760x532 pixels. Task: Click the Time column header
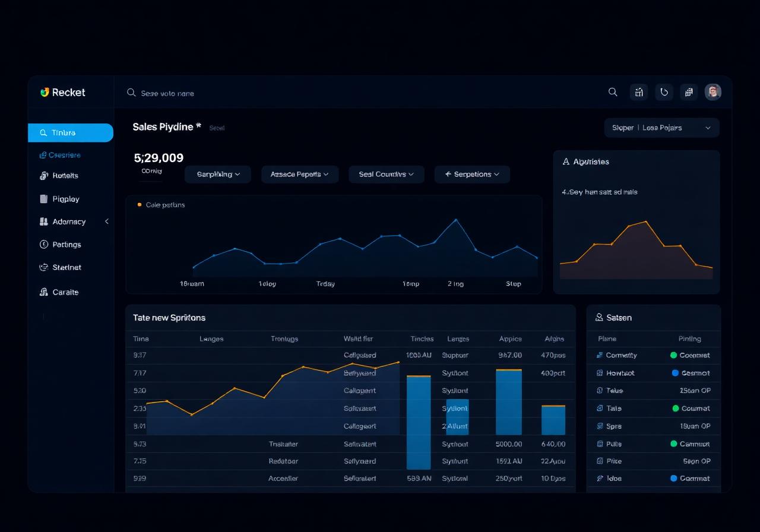[x=141, y=339]
